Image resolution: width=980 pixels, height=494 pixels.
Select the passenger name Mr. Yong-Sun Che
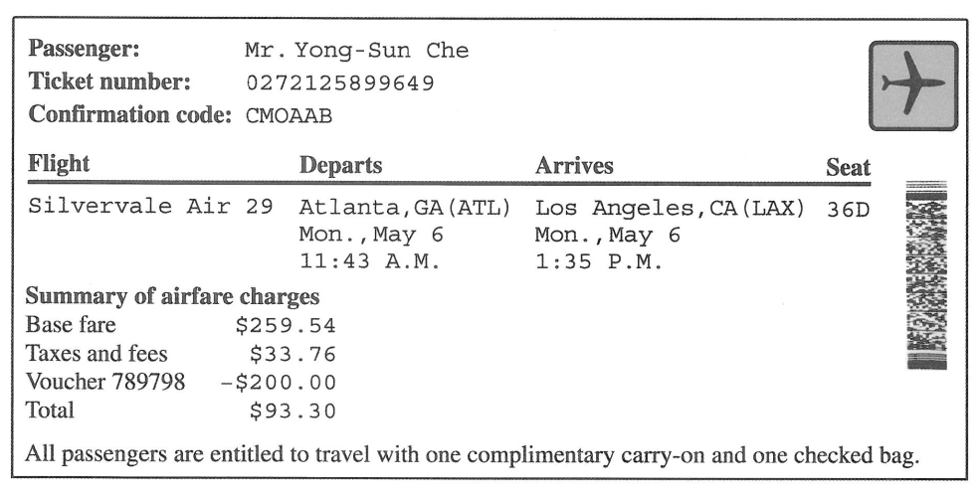(356, 51)
